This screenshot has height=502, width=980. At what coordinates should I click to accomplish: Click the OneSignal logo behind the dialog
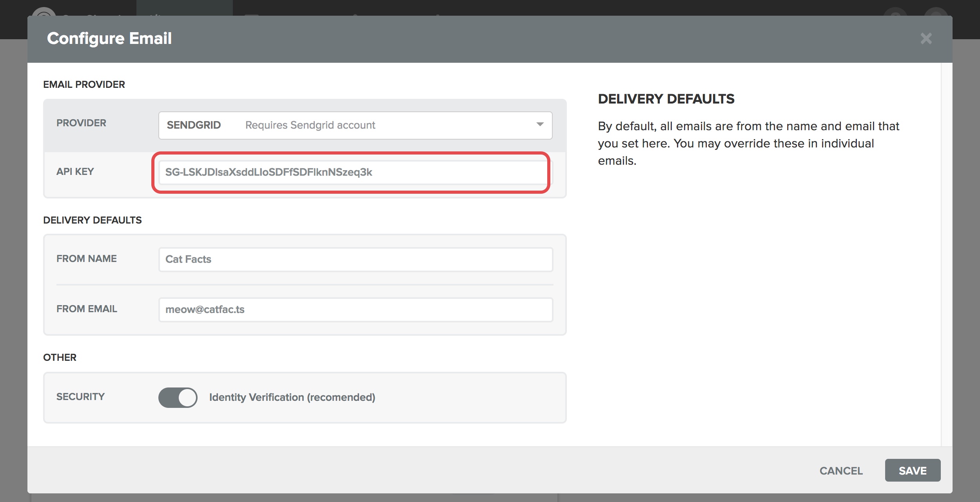44,11
